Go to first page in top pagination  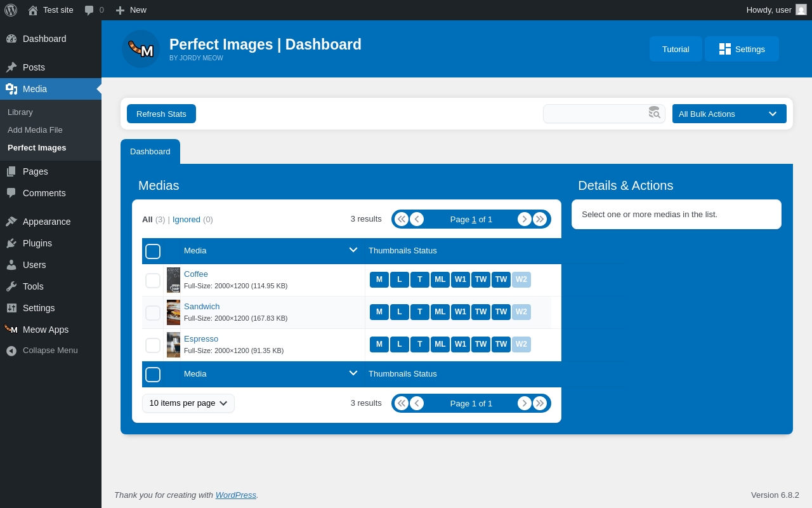(402, 219)
